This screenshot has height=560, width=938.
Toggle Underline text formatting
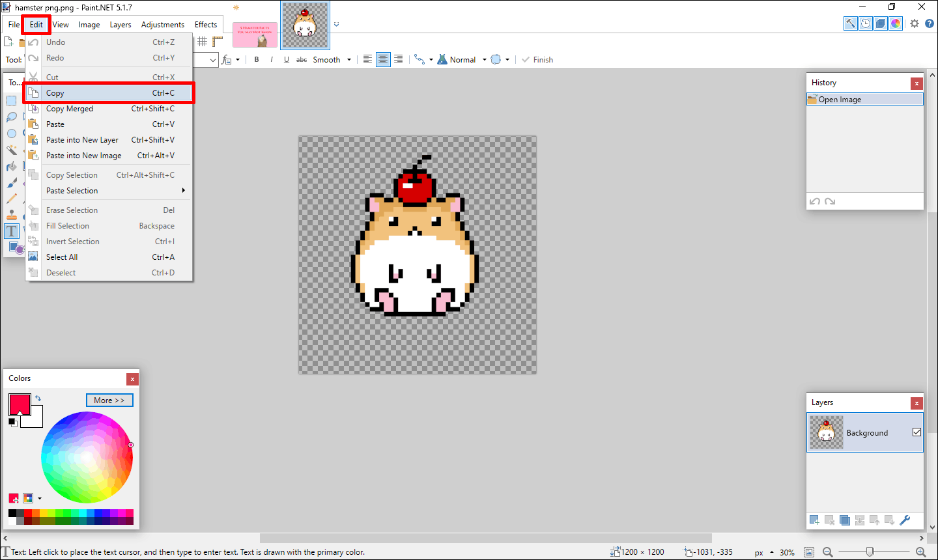pyautogui.click(x=287, y=59)
